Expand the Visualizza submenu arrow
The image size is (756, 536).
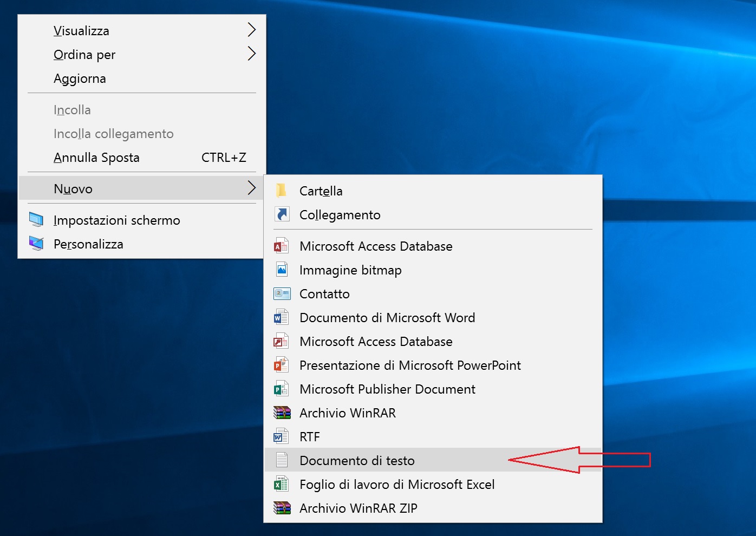click(251, 30)
